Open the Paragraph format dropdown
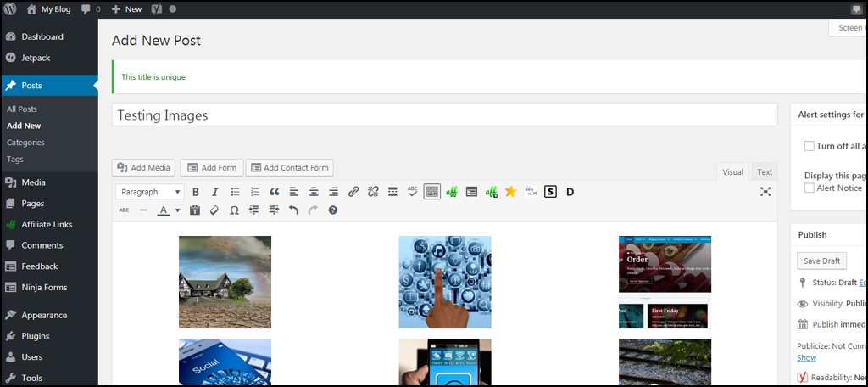This screenshot has height=387, width=868. point(150,192)
